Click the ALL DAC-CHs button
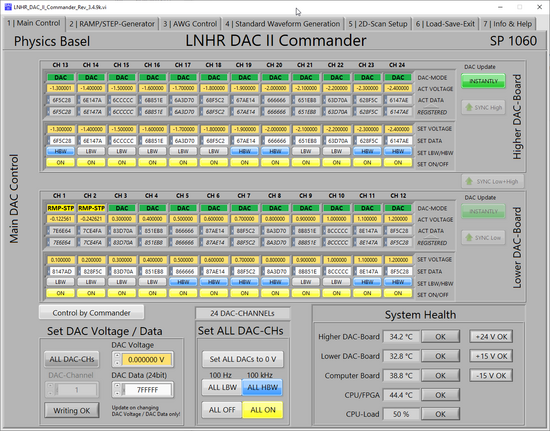This screenshot has width=550, height=431. pyautogui.click(x=72, y=359)
